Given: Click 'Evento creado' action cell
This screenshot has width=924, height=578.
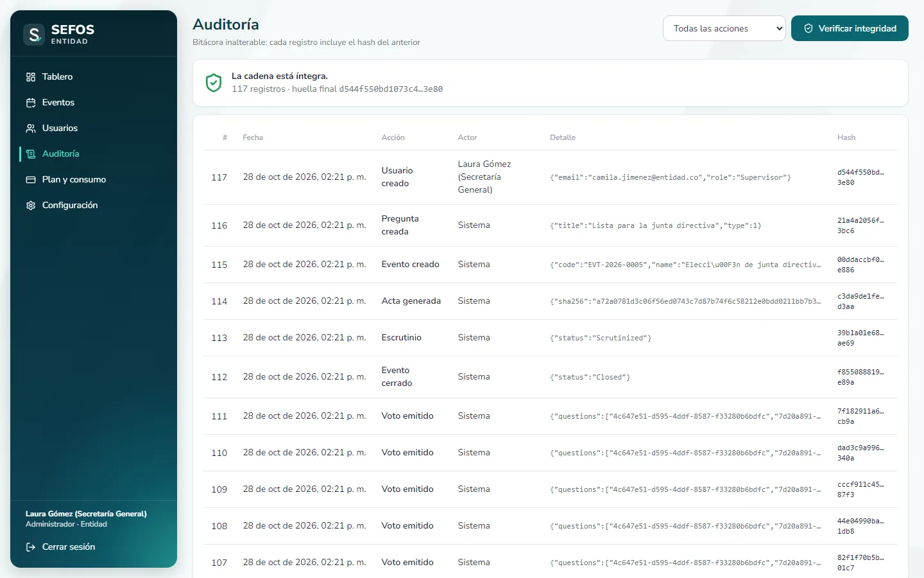Looking at the screenshot, I should (x=411, y=264).
